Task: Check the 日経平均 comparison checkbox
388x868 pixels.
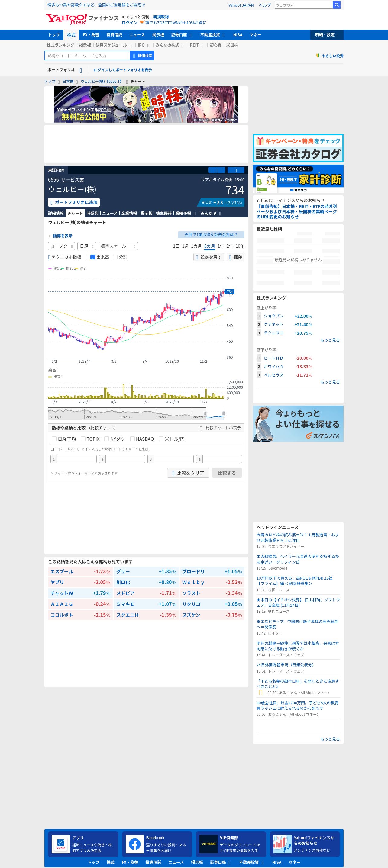Action: [x=54, y=439]
